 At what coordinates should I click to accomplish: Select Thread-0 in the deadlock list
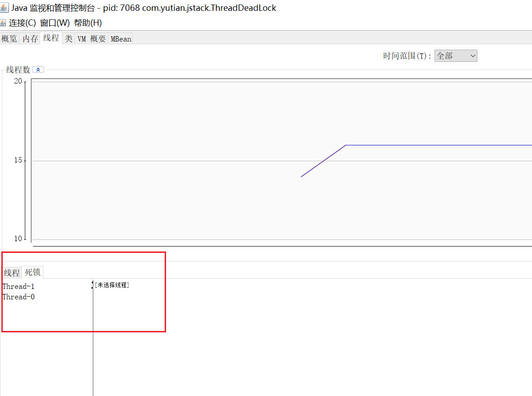point(19,297)
